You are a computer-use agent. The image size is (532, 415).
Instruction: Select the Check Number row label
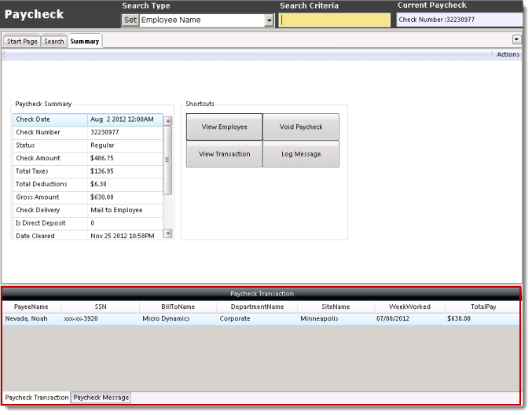[38, 132]
